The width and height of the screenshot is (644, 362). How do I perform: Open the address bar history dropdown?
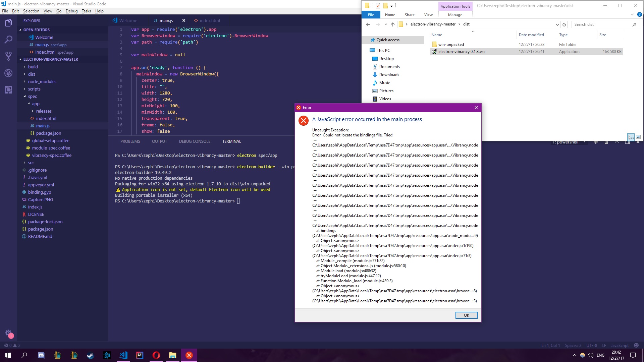pos(557,24)
